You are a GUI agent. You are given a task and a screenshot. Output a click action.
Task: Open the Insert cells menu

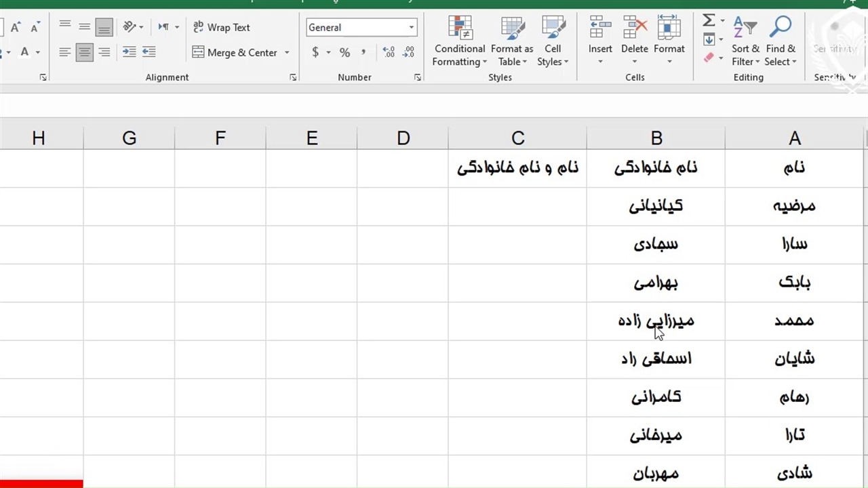click(x=600, y=41)
